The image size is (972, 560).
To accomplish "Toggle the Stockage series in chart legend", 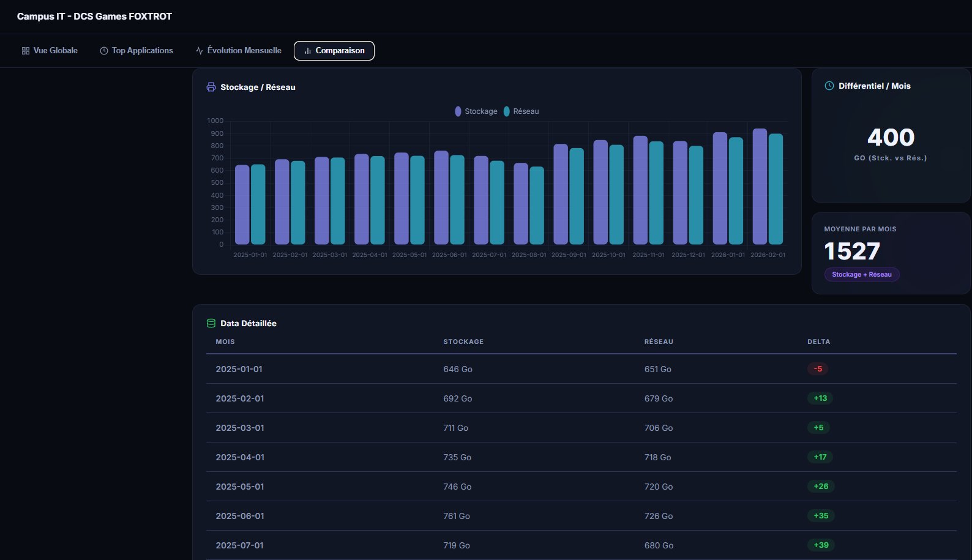I will tap(476, 111).
